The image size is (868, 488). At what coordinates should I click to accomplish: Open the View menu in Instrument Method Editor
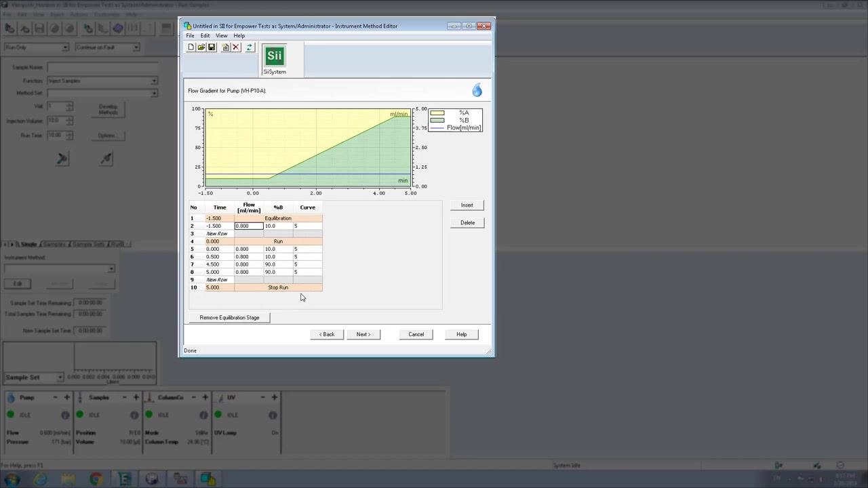(222, 36)
